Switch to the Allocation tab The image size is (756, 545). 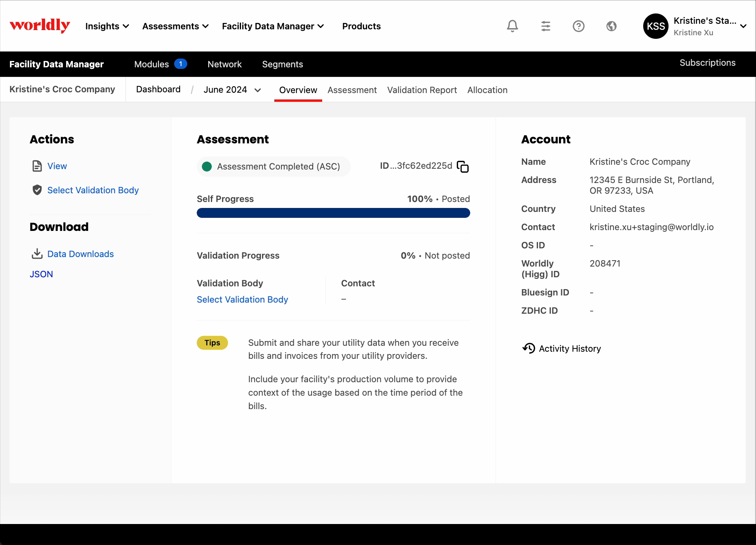(487, 90)
